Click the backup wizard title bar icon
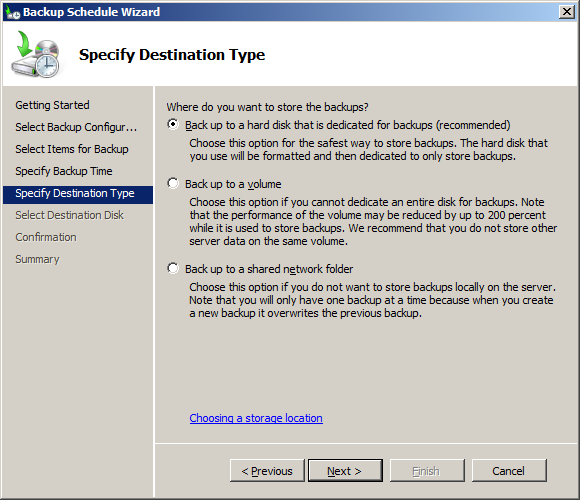The width and height of the screenshot is (580, 500). (12, 12)
